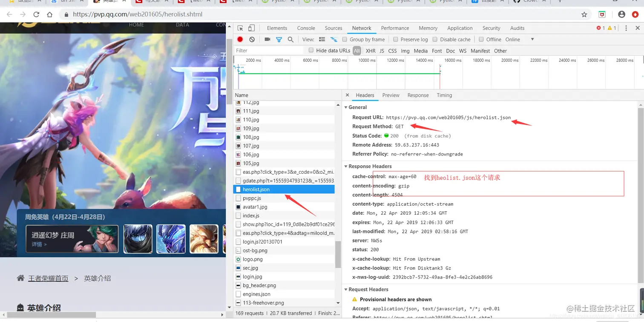The width and height of the screenshot is (644, 322).
Task: Click the request list scrollbar thumb
Action: (x=338, y=255)
